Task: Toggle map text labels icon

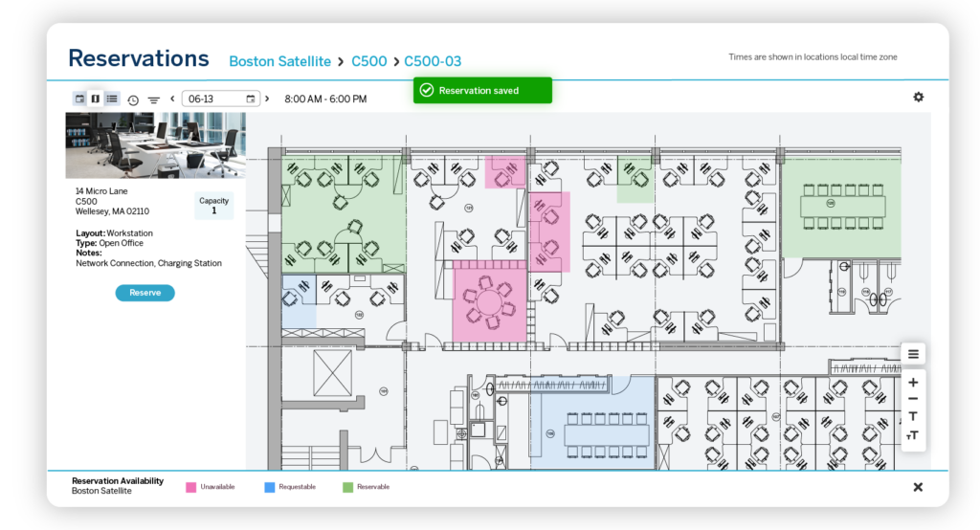Action: click(x=913, y=416)
